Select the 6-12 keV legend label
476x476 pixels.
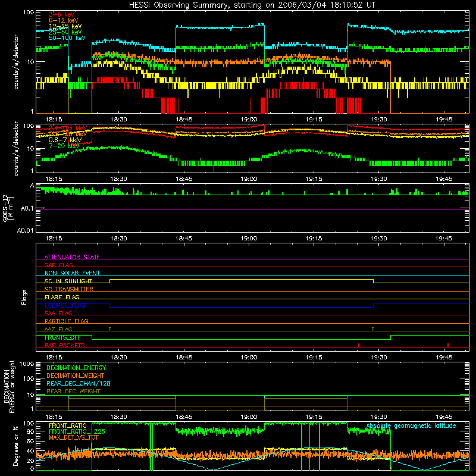point(63,20)
